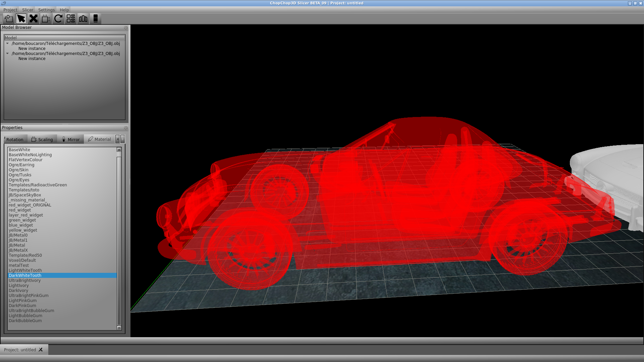Click the grid list layout icon
The height and width of the screenshot is (362, 644).
(x=71, y=19)
